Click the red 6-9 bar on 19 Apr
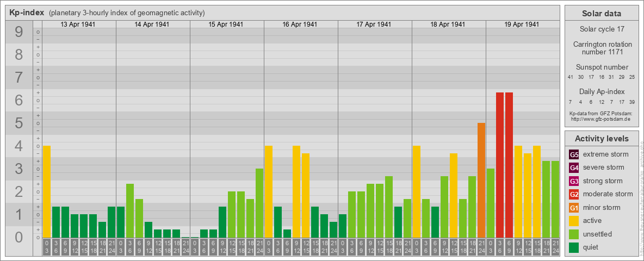The image size is (644, 261). pyautogui.click(x=509, y=165)
